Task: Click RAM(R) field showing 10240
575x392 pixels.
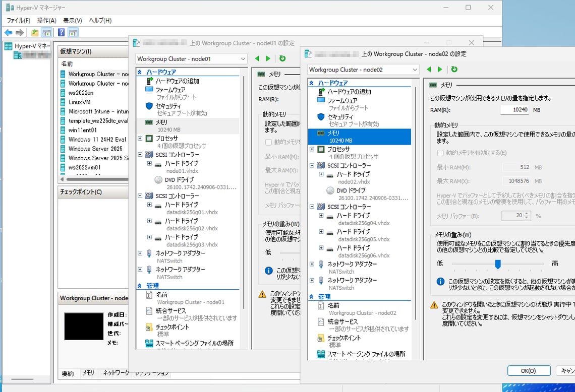Action: click(514, 110)
